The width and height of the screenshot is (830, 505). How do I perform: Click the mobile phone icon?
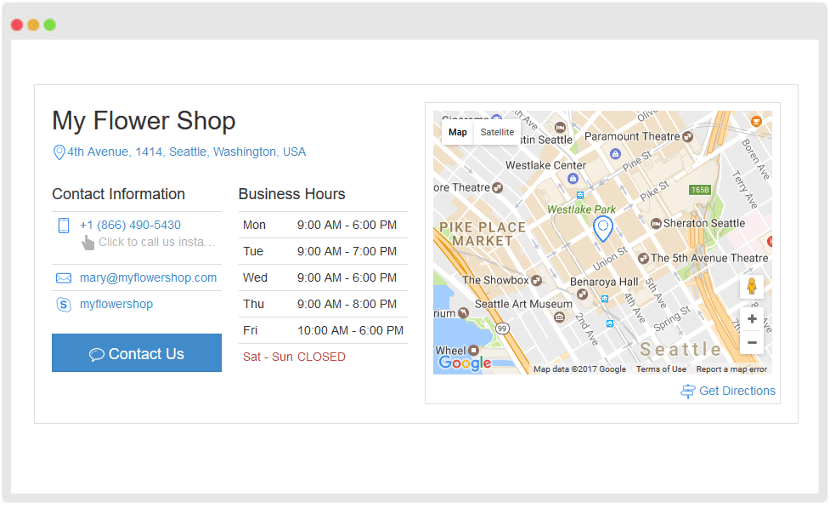point(64,226)
